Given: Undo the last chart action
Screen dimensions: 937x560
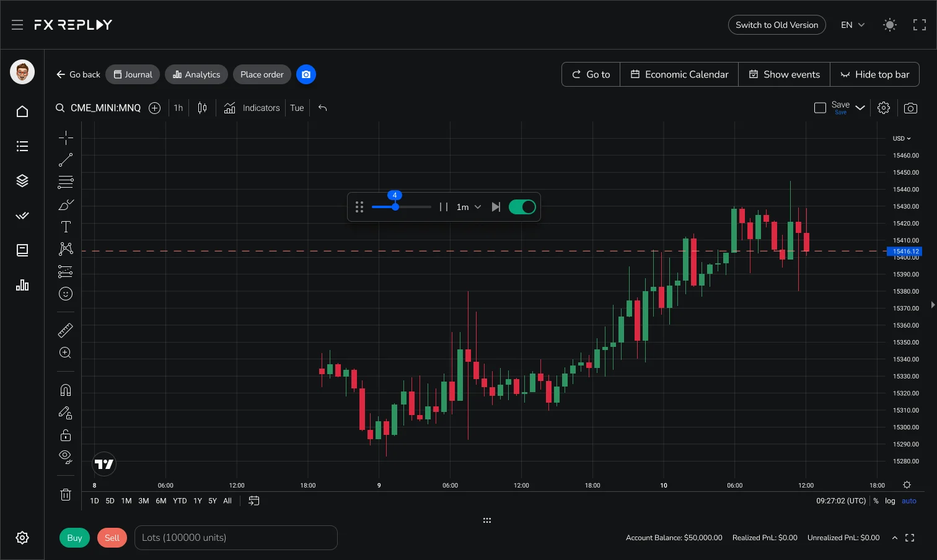Looking at the screenshot, I should click(322, 108).
